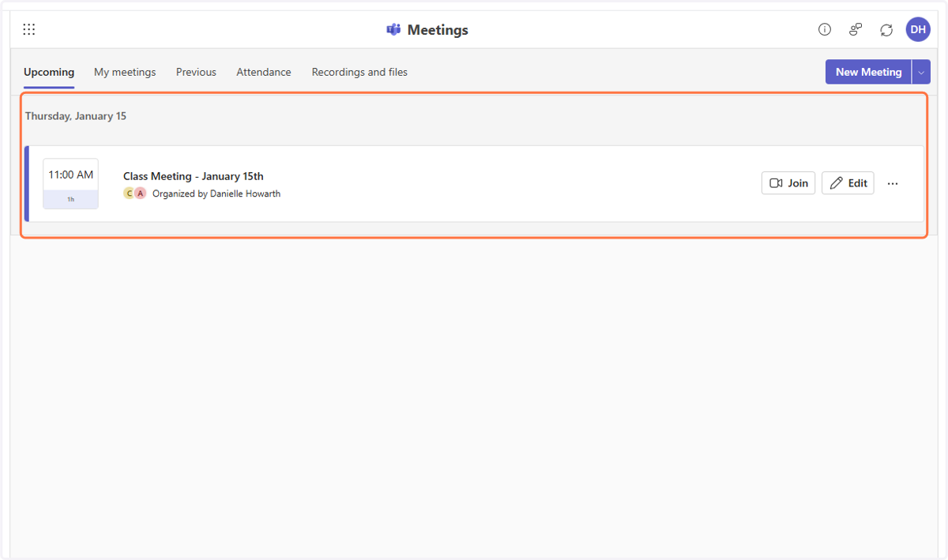
Task: Click the Teams logo beside Meetings
Action: coord(393,30)
